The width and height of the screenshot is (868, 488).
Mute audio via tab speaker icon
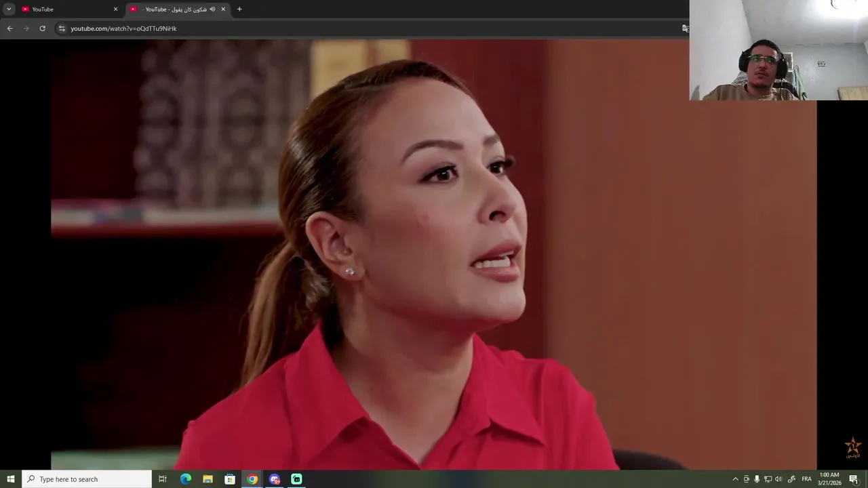coord(212,9)
